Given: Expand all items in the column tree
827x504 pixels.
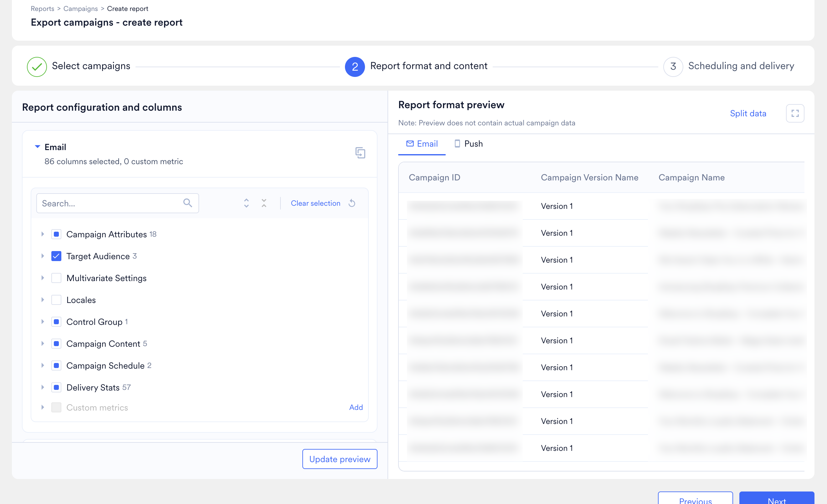Looking at the screenshot, I should tap(246, 203).
